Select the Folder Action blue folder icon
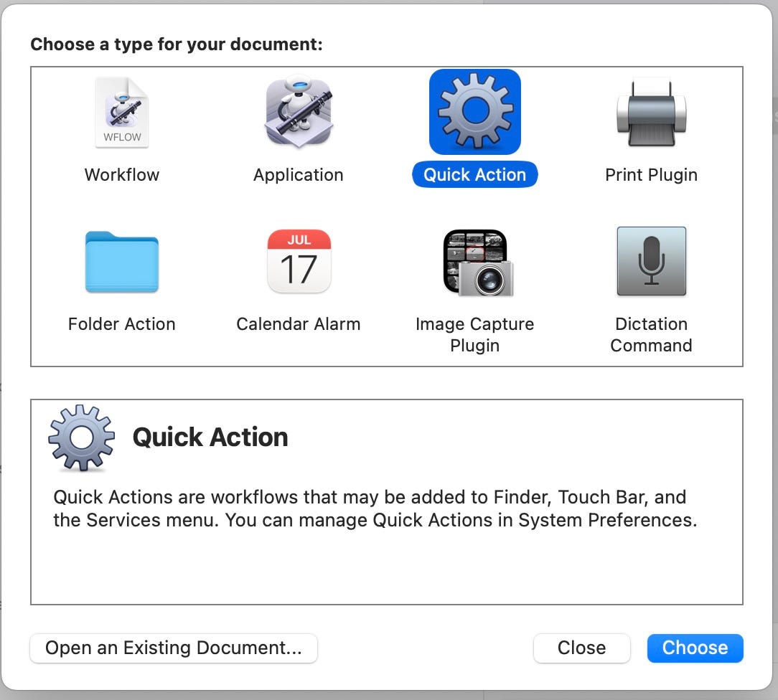This screenshot has height=700, width=778. 121,262
